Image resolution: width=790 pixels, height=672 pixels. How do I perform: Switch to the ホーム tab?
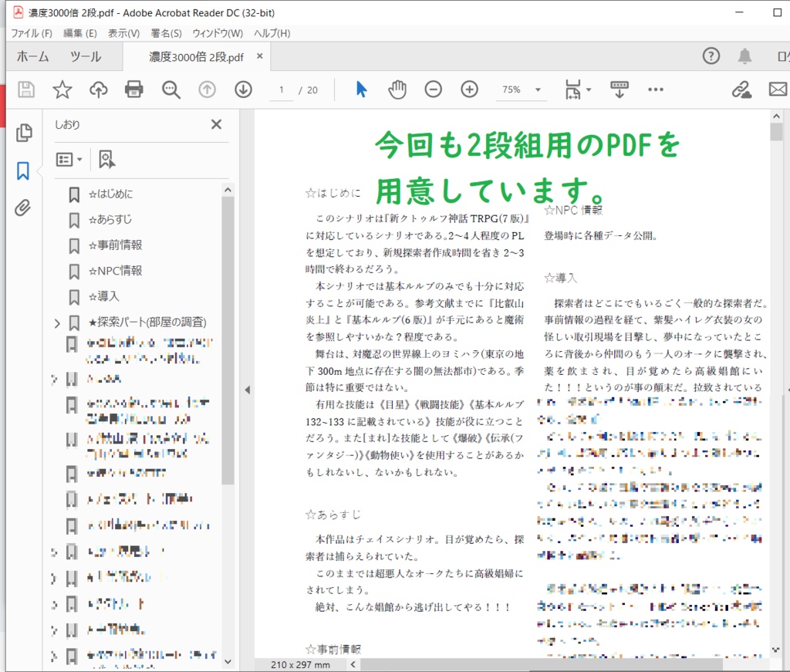point(32,56)
